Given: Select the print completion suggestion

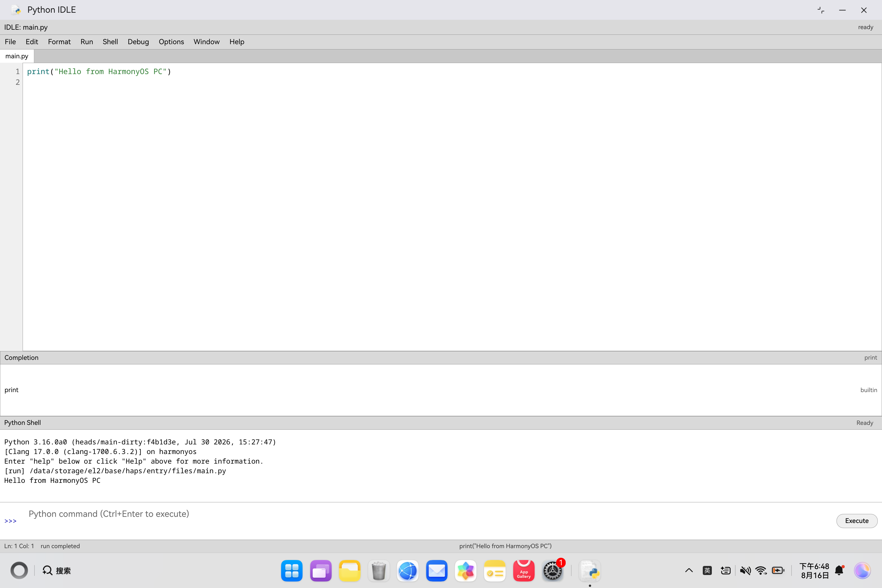Looking at the screenshot, I should (x=441, y=390).
